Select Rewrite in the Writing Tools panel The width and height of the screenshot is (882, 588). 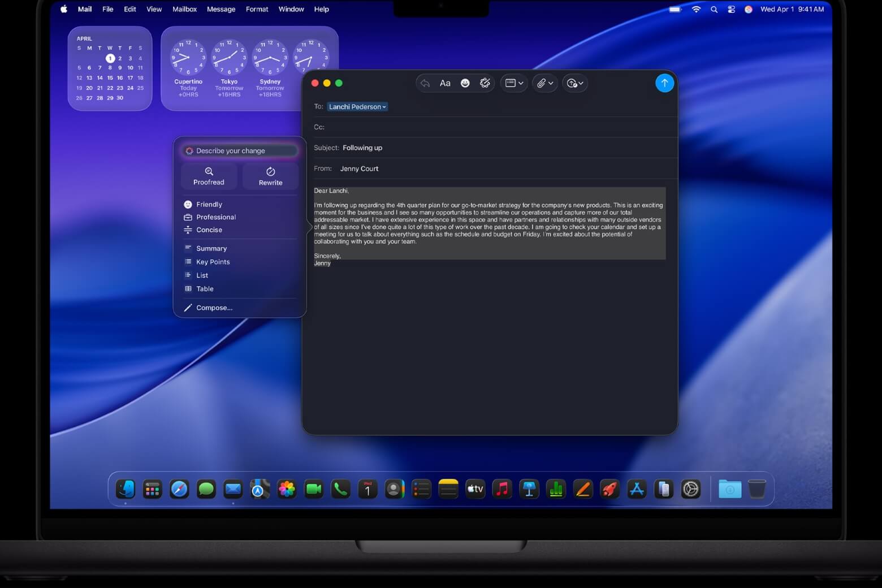coord(270,175)
